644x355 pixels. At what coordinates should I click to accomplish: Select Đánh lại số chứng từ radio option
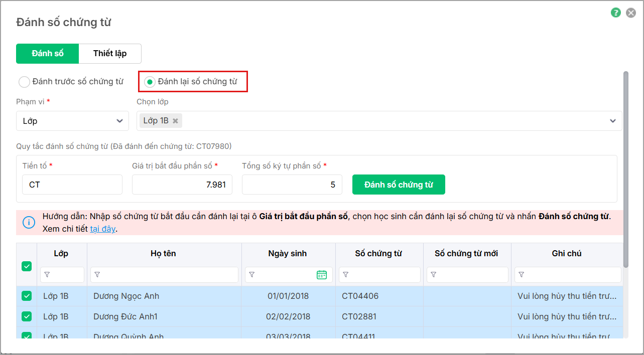pyautogui.click(x=150, y=82)
